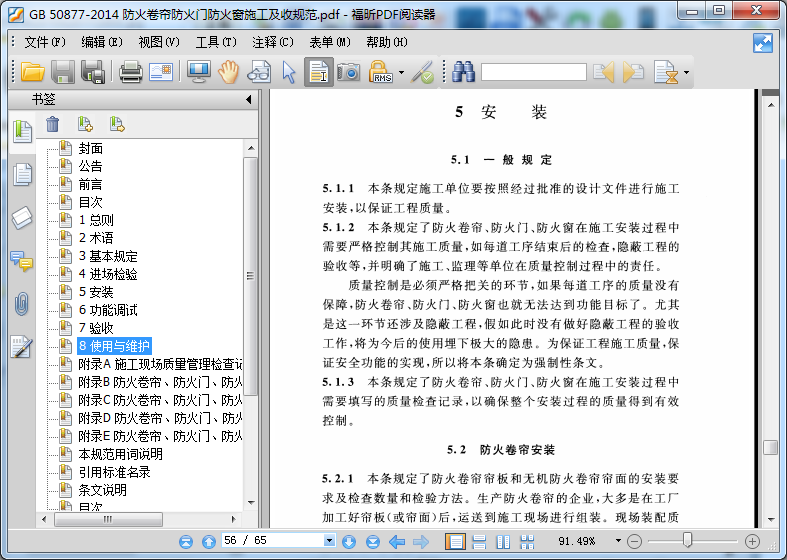Click the binoculars search icon

[462, 72]
